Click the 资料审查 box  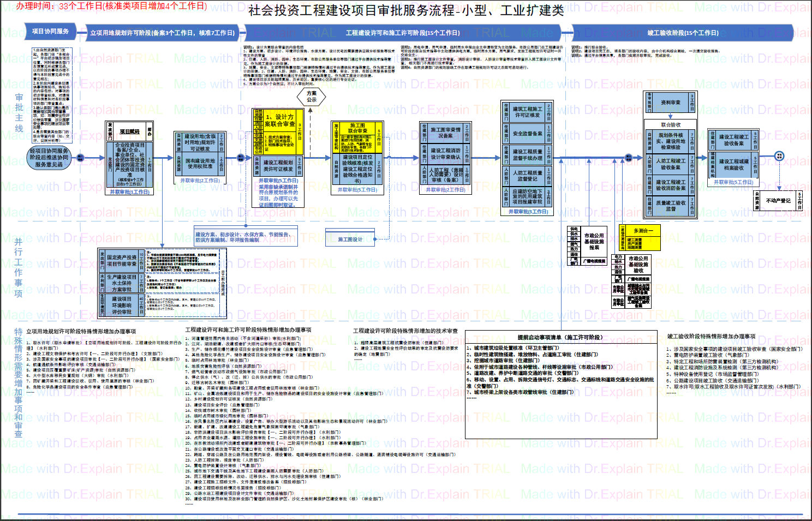(x=671, y=103)
